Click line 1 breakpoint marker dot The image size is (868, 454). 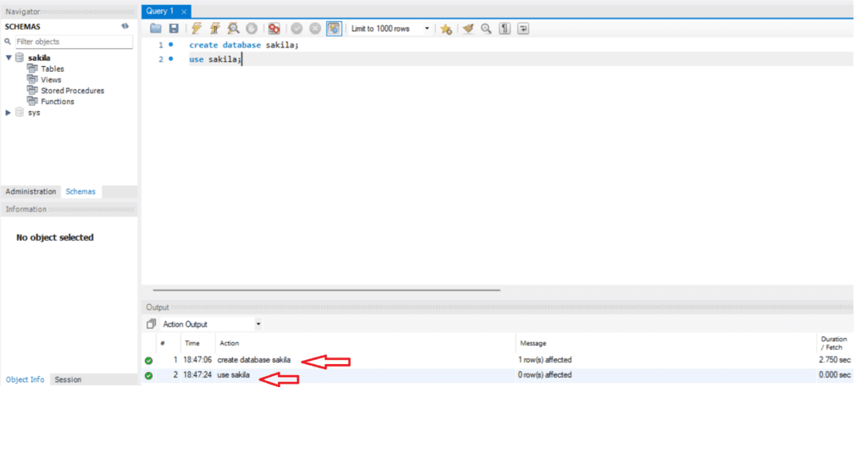171,44
